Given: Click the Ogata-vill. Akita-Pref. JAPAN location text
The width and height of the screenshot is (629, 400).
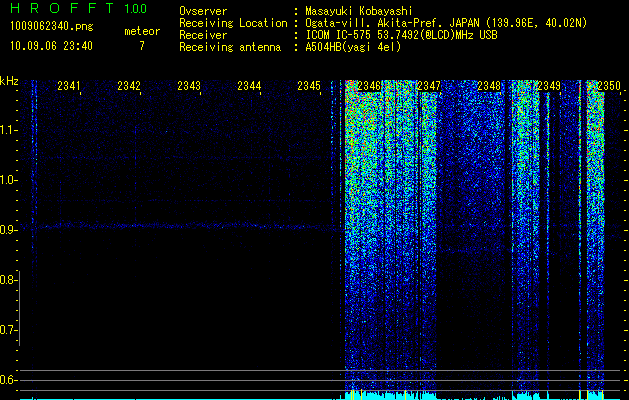Looking at the screenshot, I should tap(446, 23).
